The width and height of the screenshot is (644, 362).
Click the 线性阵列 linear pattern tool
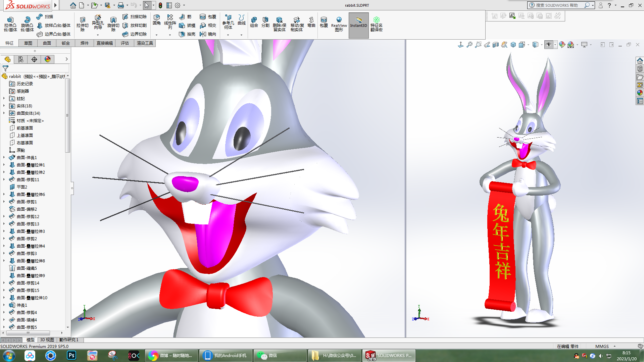[x=170, y=21]
